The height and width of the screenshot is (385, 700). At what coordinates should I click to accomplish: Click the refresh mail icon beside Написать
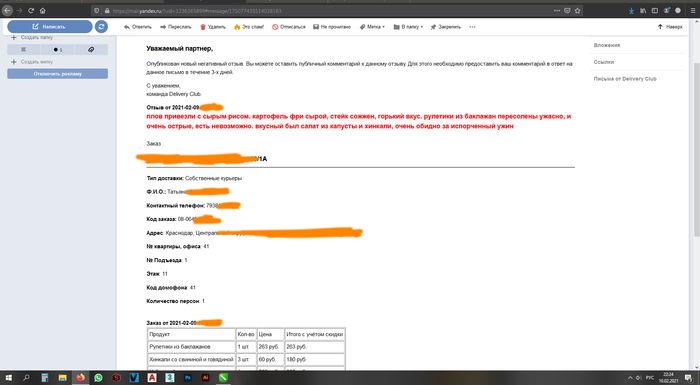tap(101, 27)
